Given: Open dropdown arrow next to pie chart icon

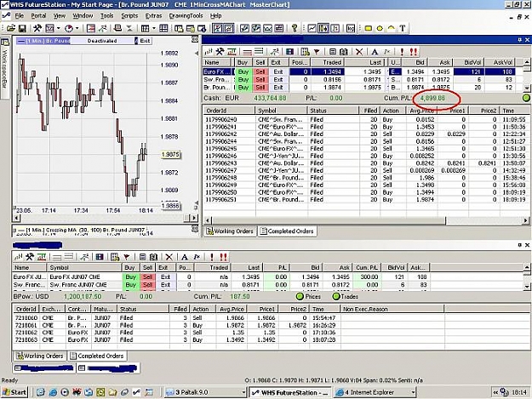Looking at the screenshot, I should 77,28.
